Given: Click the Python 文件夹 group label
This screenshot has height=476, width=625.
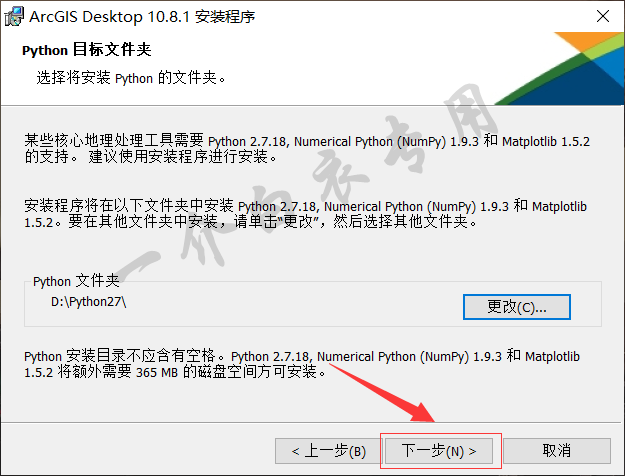Looking at the screenshot, I should (76, 281).
